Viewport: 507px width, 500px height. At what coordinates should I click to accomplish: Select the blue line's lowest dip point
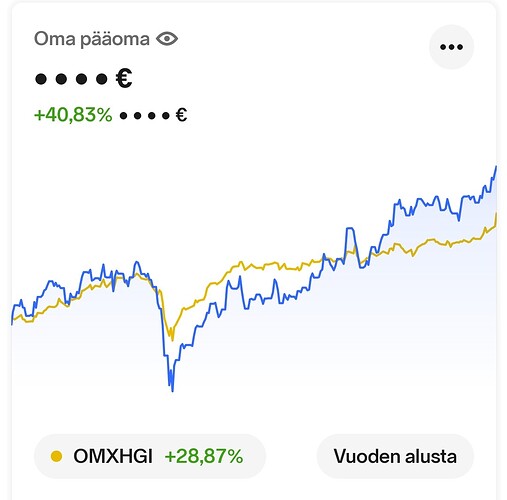[172, 391]
